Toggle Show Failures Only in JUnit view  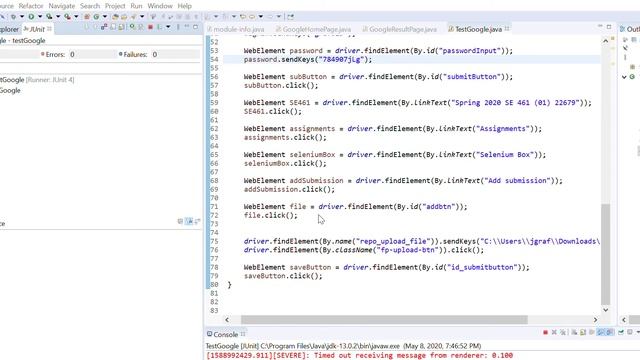[x=104, y=27]
